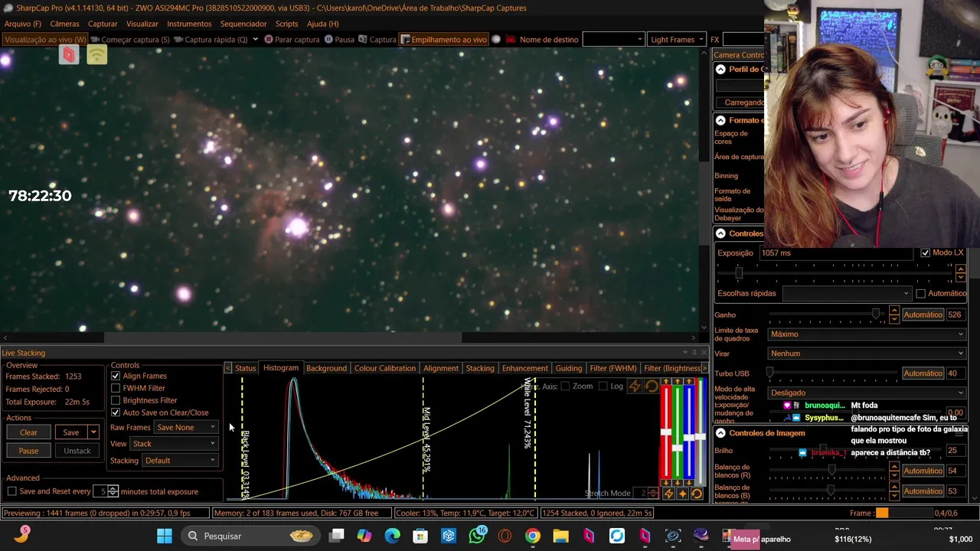Open Limite de taxa Máximo dropdown
Screen dimensions: 980x551
point(867,334)
